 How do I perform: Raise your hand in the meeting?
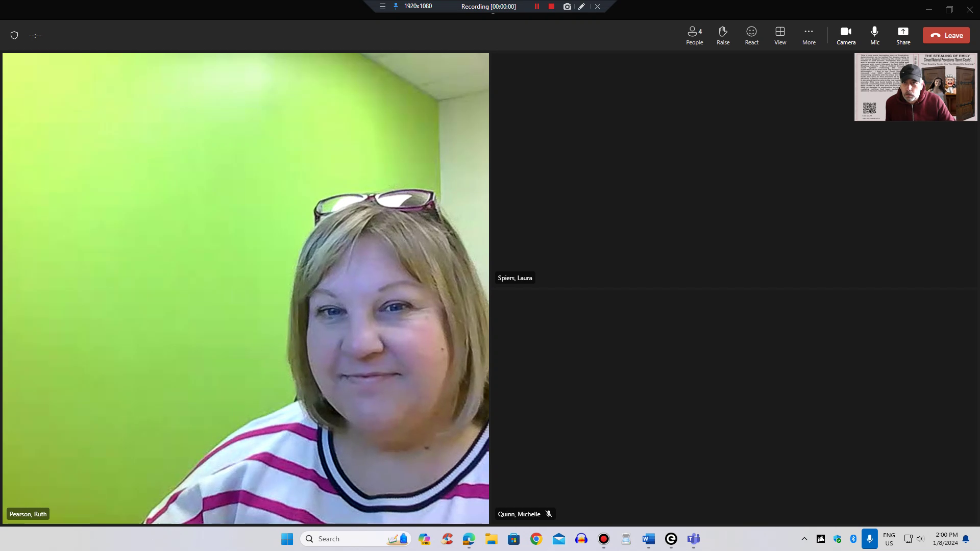point(723,35)
